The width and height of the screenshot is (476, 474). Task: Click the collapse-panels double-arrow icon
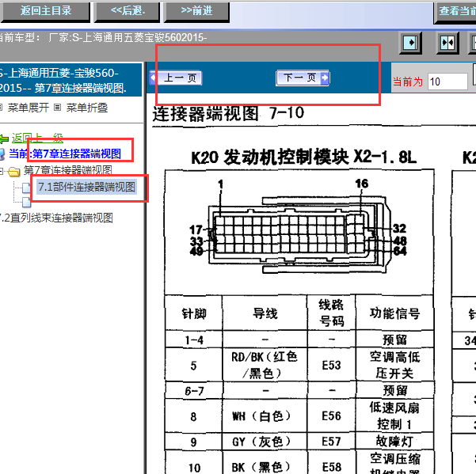pos(447,43)
